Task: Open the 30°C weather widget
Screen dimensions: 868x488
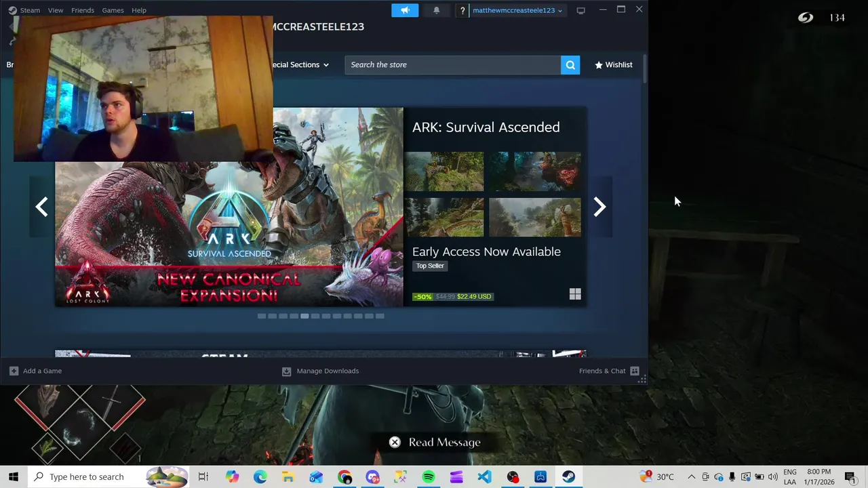Action: [656, 476]
